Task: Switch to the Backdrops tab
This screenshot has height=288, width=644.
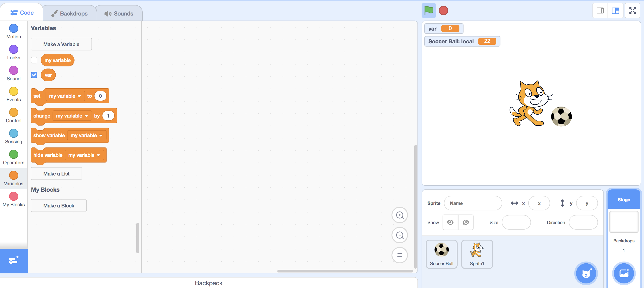Action: point(69,13)
